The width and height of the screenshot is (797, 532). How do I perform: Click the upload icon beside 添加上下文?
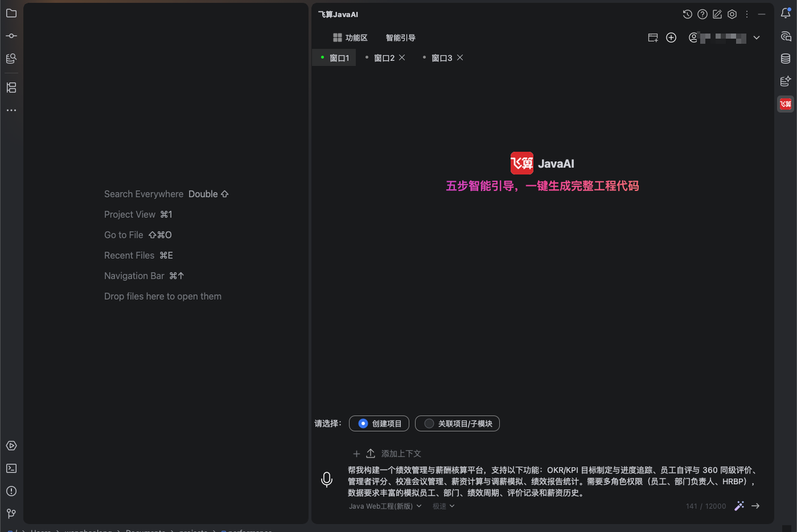(x=370, y=454)
